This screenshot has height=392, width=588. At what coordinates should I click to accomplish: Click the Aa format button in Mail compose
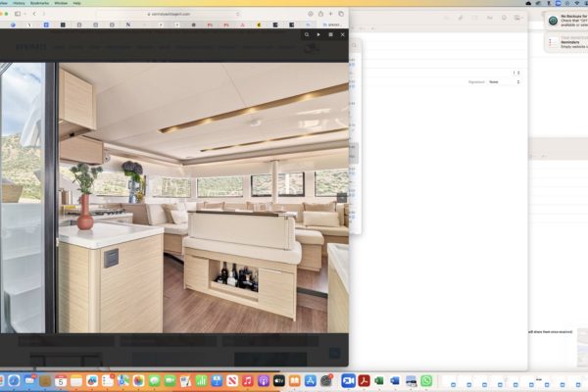(x=489, y=18)
